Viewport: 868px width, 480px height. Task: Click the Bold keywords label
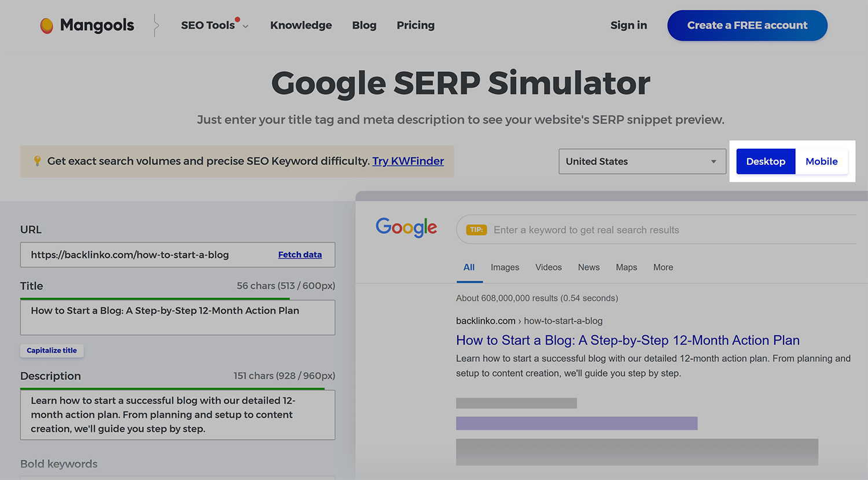click(x=59, y=464)
